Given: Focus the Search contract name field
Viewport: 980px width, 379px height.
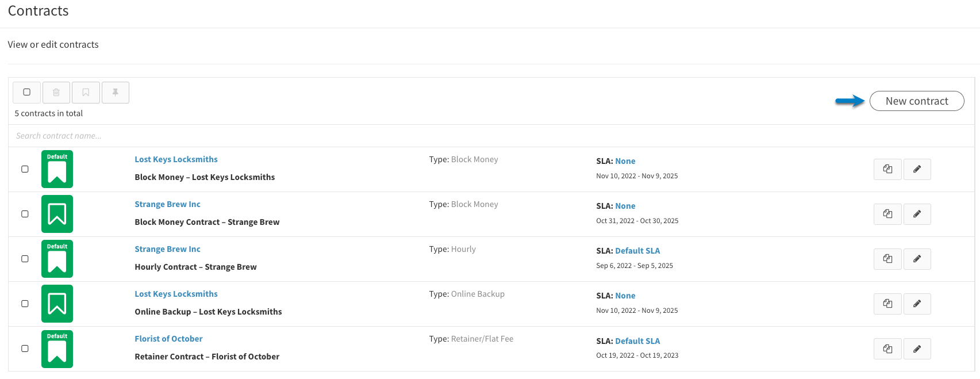Looking at the screenshot, I should [491, 136].
